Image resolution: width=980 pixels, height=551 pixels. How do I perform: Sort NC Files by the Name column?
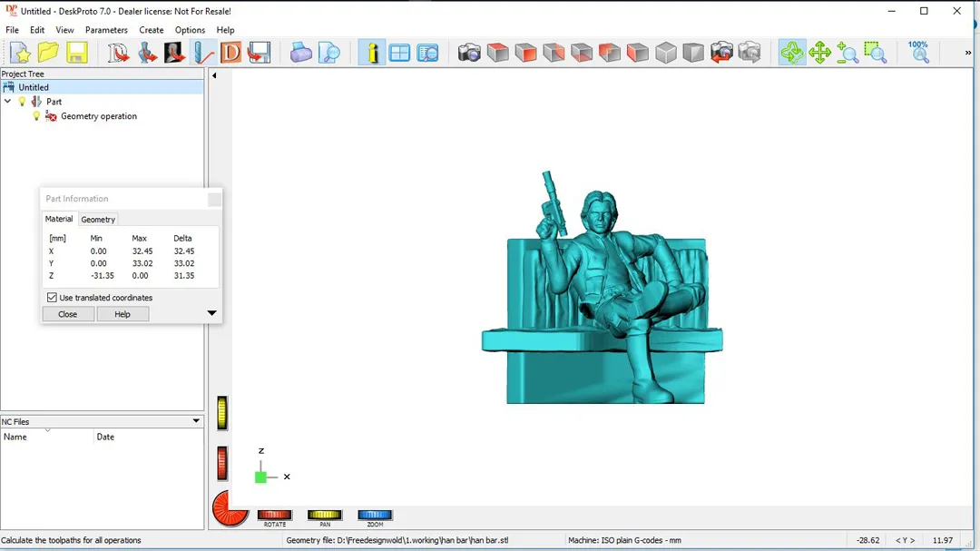click(47, 437)
